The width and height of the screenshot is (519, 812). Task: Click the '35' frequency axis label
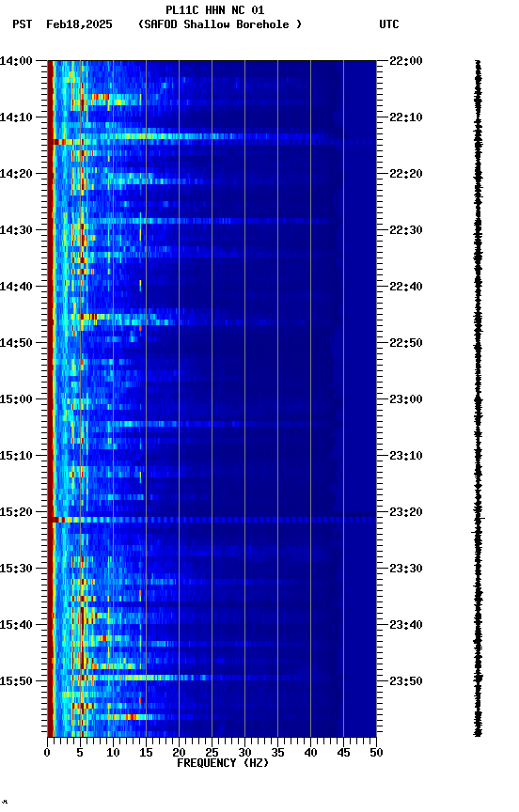tap(277, 753)
